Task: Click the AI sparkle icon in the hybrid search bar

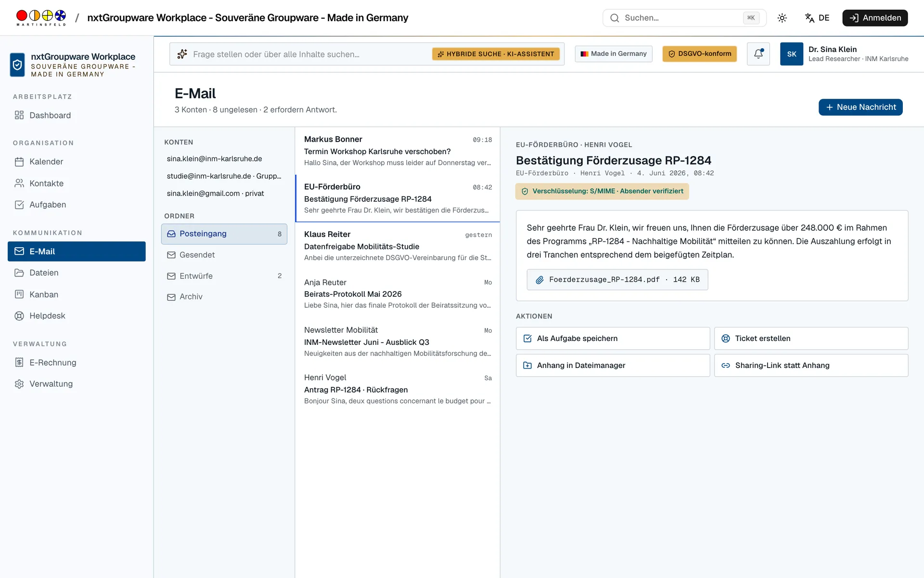Action: pos(182,54)
